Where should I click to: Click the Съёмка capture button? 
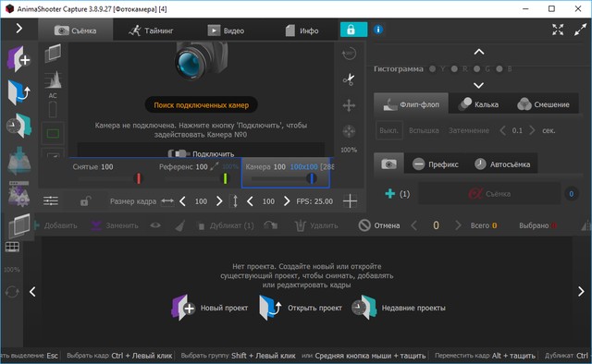489,194
